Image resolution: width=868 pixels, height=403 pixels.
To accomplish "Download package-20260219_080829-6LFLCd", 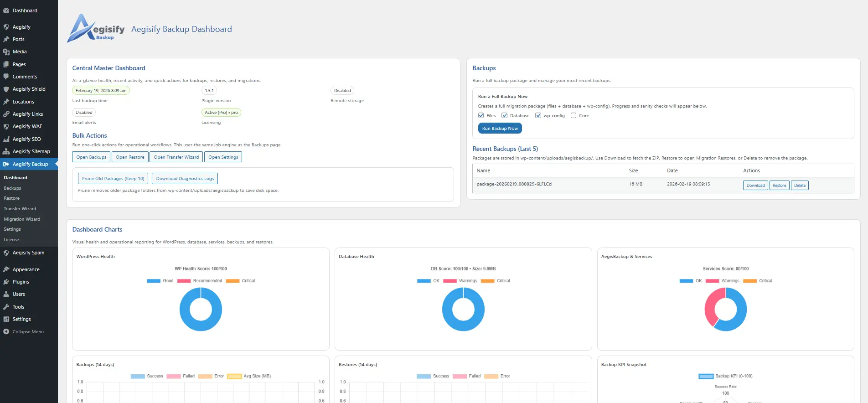I will pos(755,186).
